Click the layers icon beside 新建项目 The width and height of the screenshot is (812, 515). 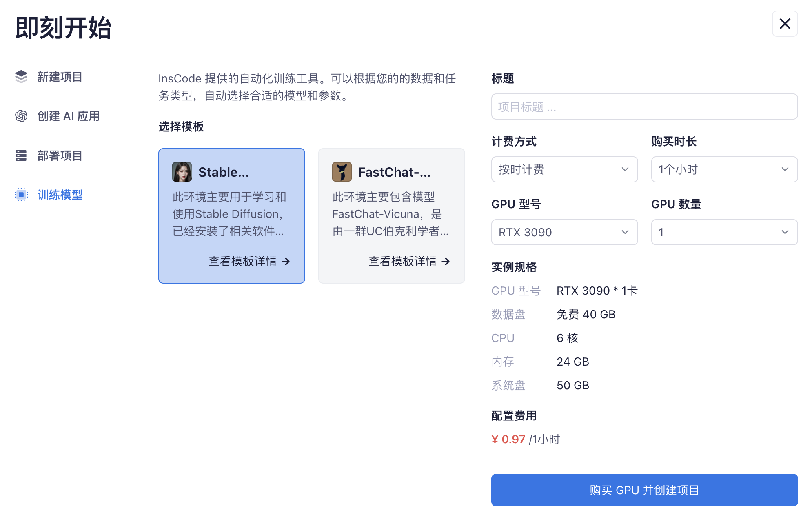[21, 77]
